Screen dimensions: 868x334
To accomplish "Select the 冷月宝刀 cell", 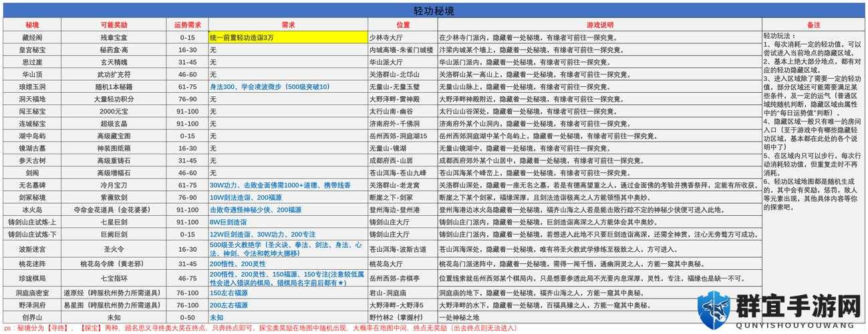I will pyautogui.click(x=114, y=185).
